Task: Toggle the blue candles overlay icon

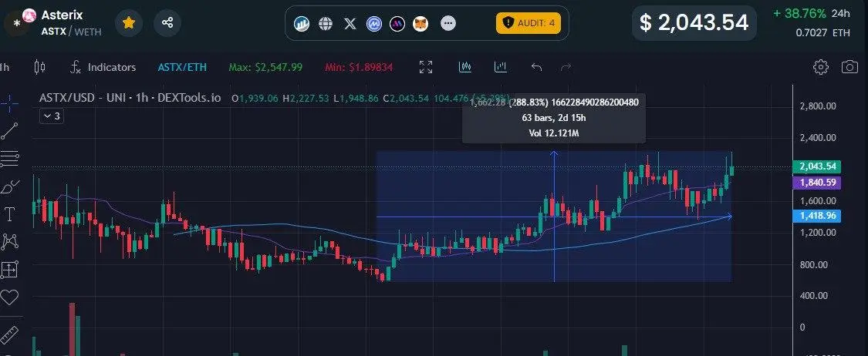Action: 465,67
